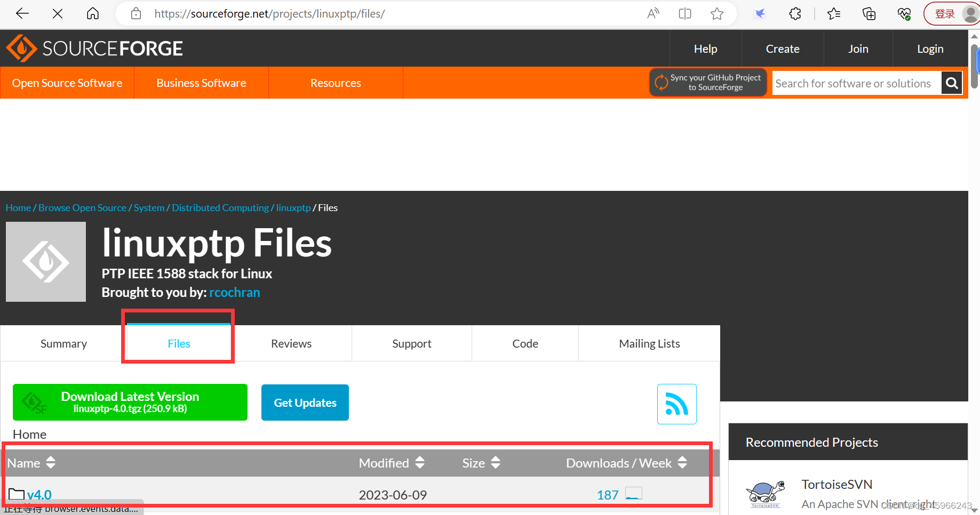View site information lock icon
980x515 pixels.
click(136, 14)
